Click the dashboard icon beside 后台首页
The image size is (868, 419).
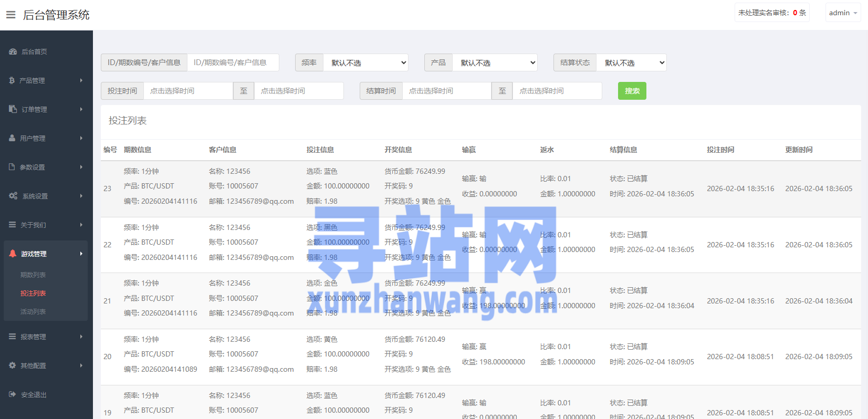click(13, 51)
